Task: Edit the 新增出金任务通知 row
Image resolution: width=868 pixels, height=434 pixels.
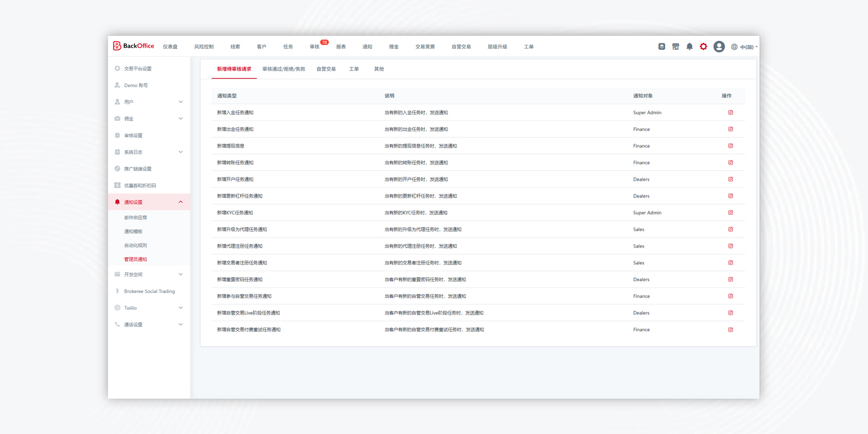Action: coord(731,129)
